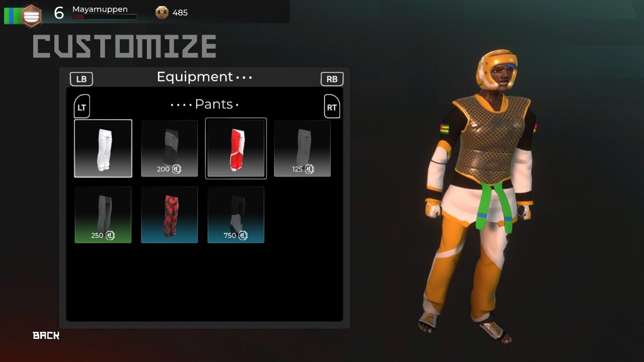Pick the gray pants priced at 125
The width and height of the screenshot is (644, 362).
pyautogui.click(x=302, y=148)
